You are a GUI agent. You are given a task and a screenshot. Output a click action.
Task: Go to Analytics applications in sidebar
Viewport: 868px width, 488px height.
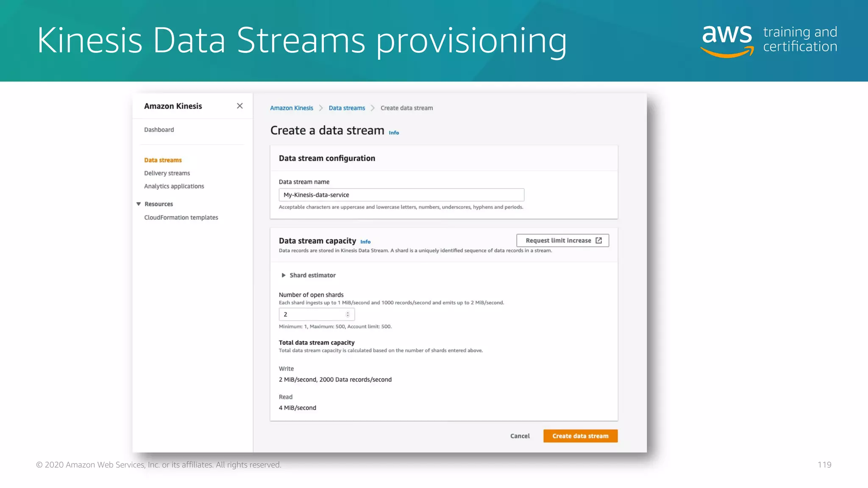pyautogui.click(x=174, y=186)
